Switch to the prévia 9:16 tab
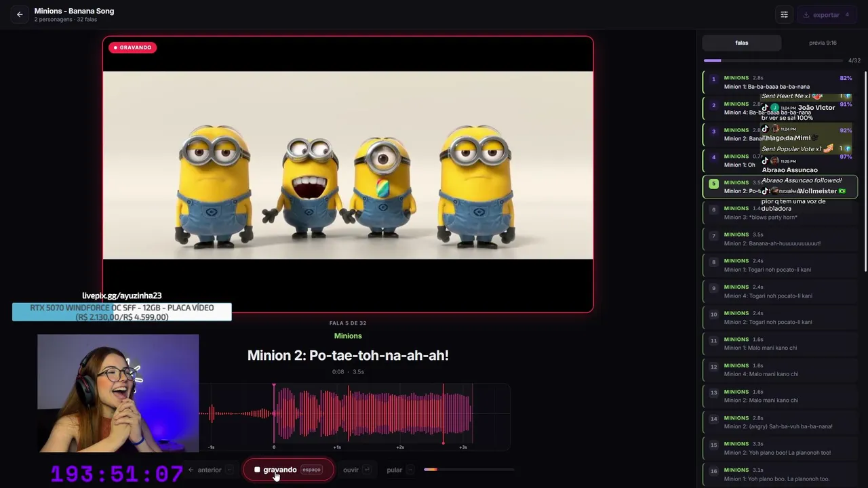Image resolution: width=868 pixels, height=488 pixels. coord(823,43)
